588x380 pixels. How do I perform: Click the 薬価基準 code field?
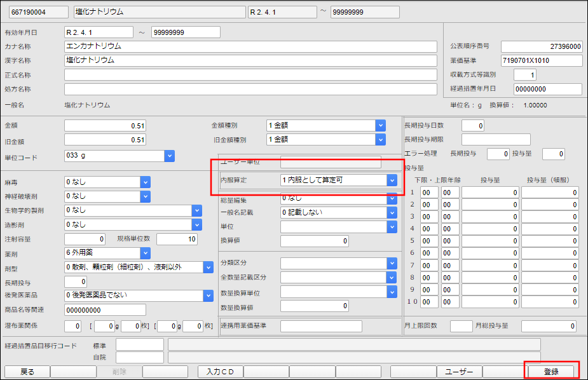(541, 61)
